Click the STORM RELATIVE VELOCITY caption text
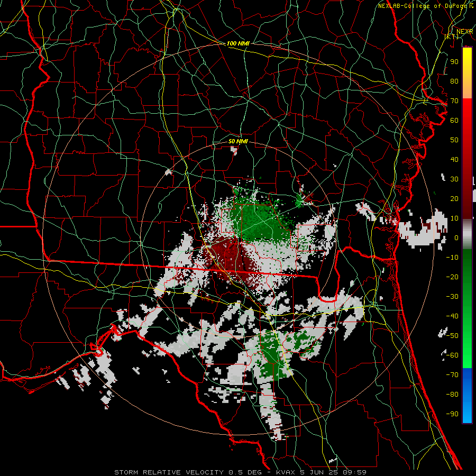This screenshot has height=476, width=476. (169, 472)
